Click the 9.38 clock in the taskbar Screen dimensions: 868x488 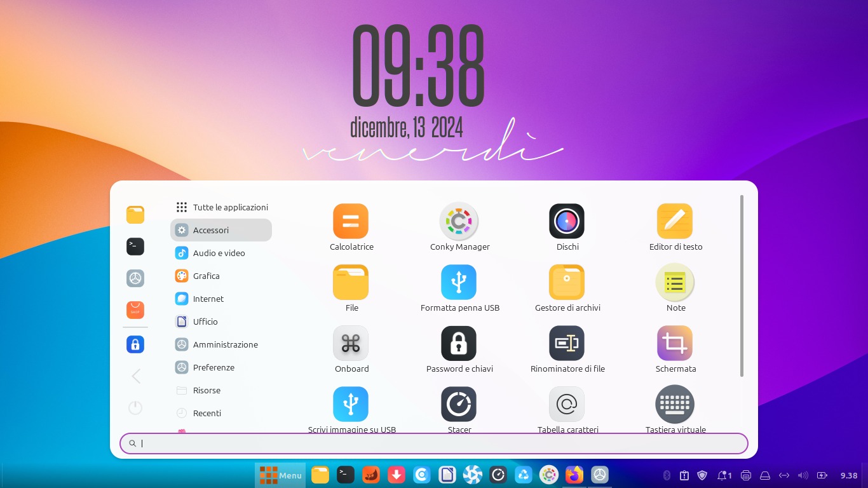point(849,475)
